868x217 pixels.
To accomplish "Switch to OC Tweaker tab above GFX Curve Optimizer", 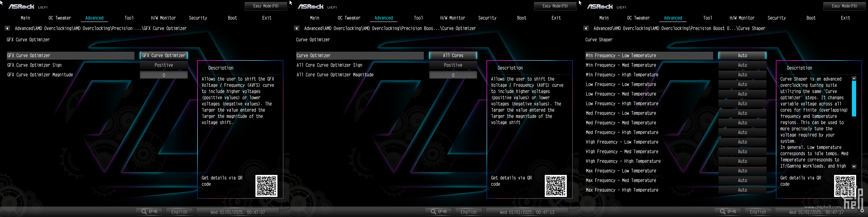I will coord(60,18).
